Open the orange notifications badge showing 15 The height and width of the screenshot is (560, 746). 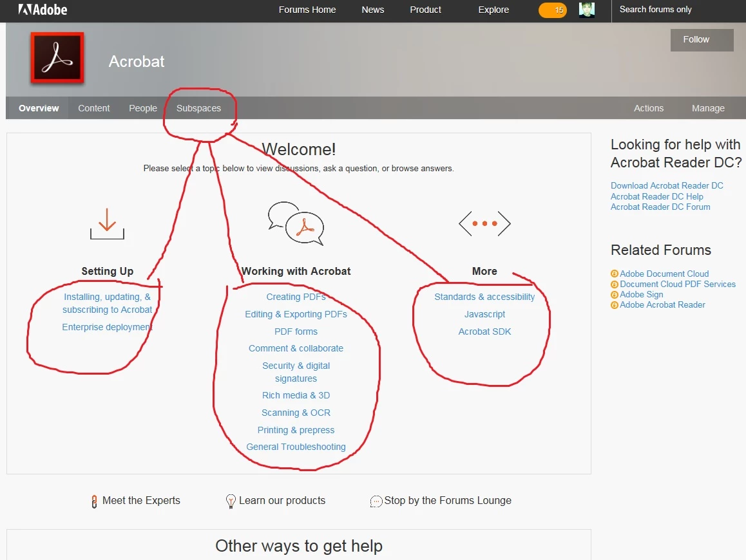tap(552, 10)
